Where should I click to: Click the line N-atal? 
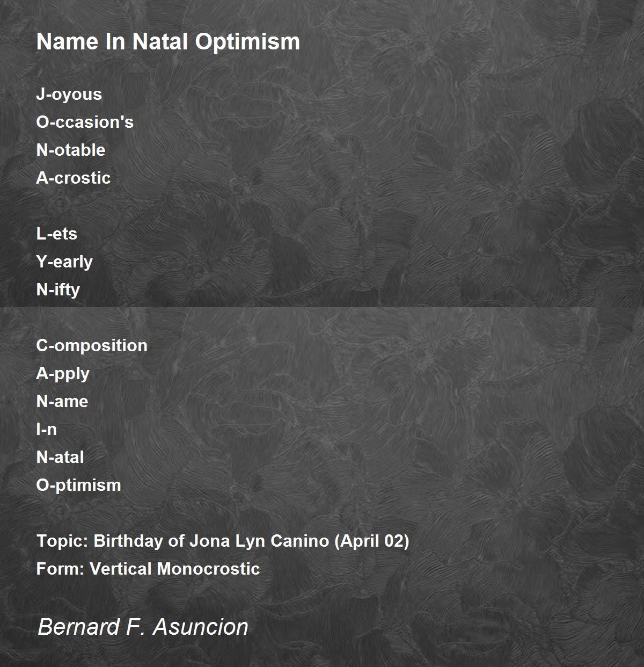click(x=60, y=457)
